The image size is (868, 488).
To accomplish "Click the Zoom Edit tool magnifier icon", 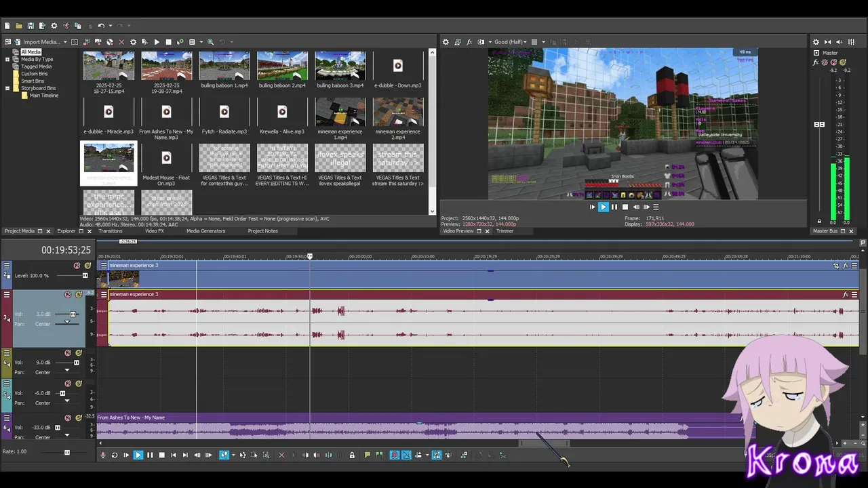I will click(x=266, y=455).
